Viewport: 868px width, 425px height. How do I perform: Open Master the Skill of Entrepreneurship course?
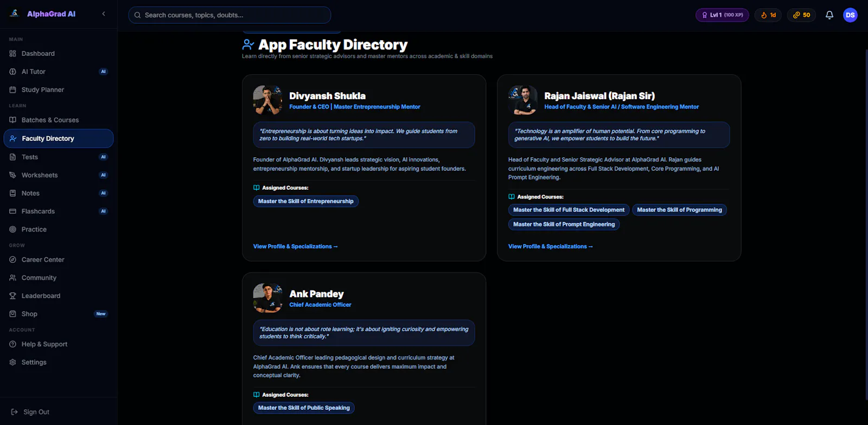tap(306, 201)
